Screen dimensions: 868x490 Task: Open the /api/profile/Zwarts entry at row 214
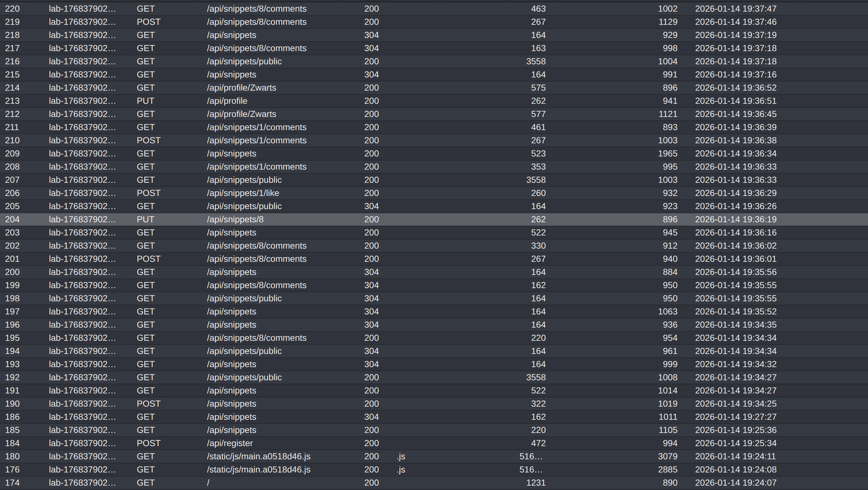(241, 87)
